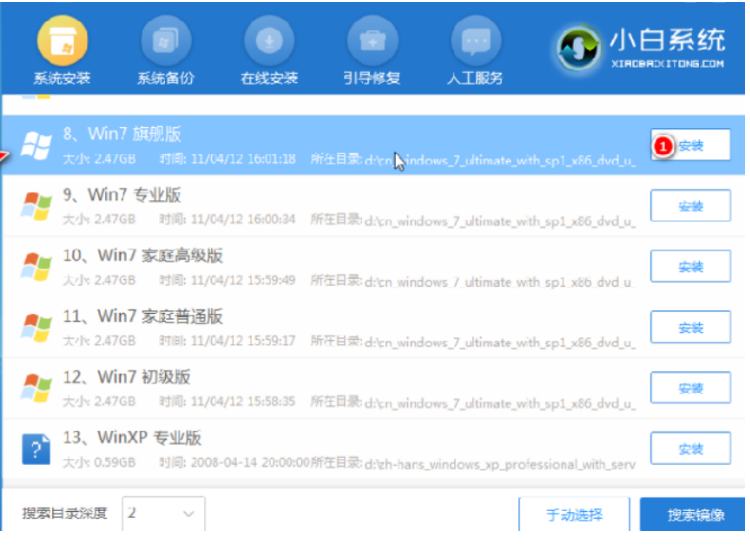This screenshot has height=547, width=750.
Task: Install Win7 家庭普通版
Action: click(690, 327)
